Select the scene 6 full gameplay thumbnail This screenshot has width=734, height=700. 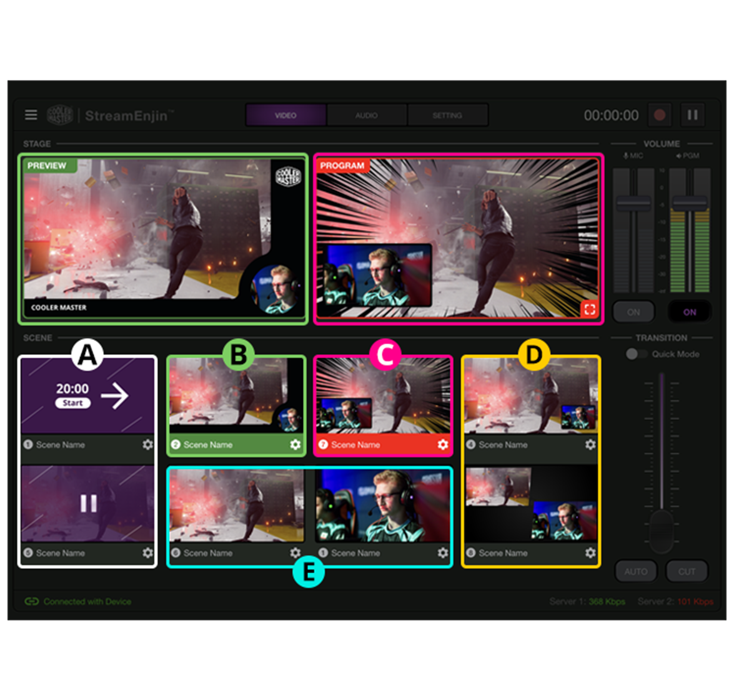[x=236, y=506]
